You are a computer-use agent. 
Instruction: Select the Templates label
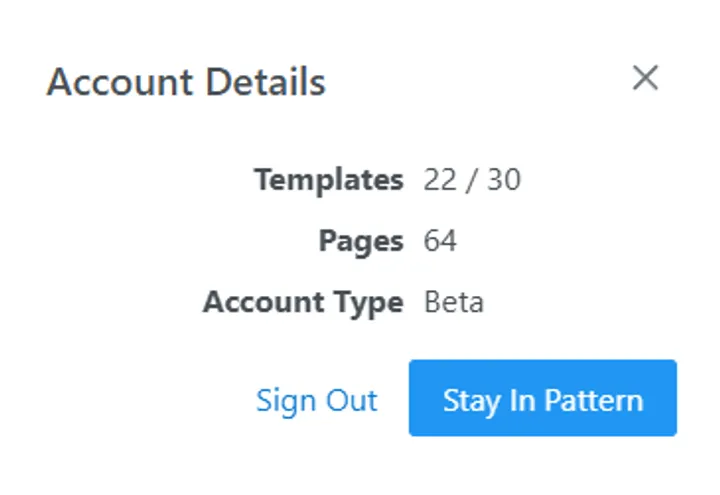(x=328, y=180)
